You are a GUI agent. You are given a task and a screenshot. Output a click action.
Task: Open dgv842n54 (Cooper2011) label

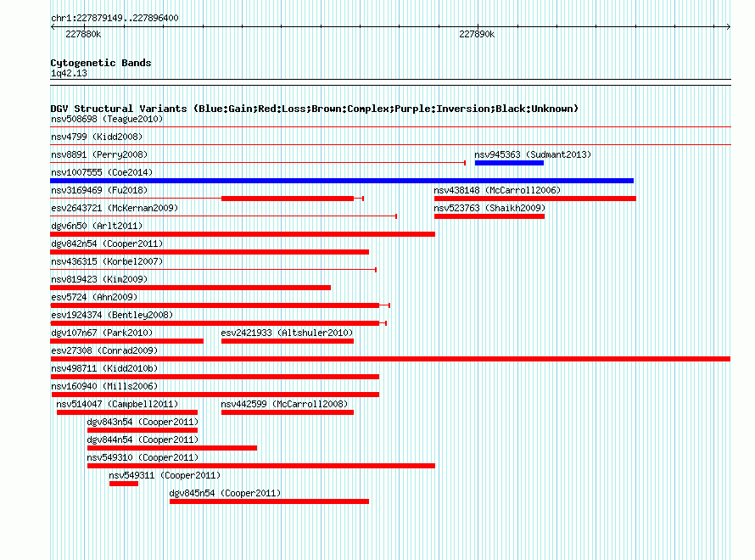click(107, 244)
